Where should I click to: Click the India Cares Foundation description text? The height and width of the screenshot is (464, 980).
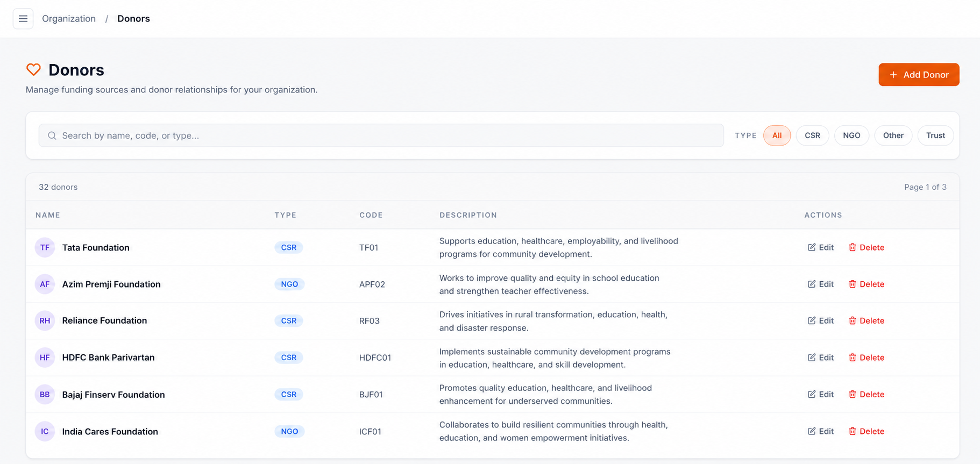[x=553, y=431]
